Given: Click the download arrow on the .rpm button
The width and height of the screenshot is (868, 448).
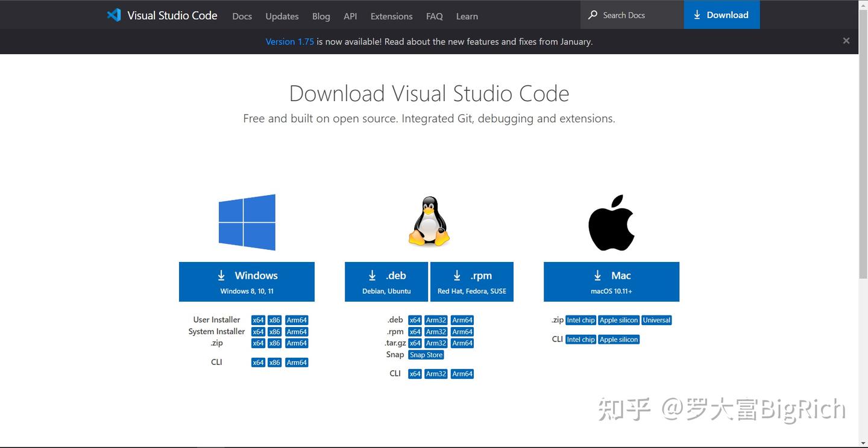Looking at the screenshot, I should coord(458,275).
